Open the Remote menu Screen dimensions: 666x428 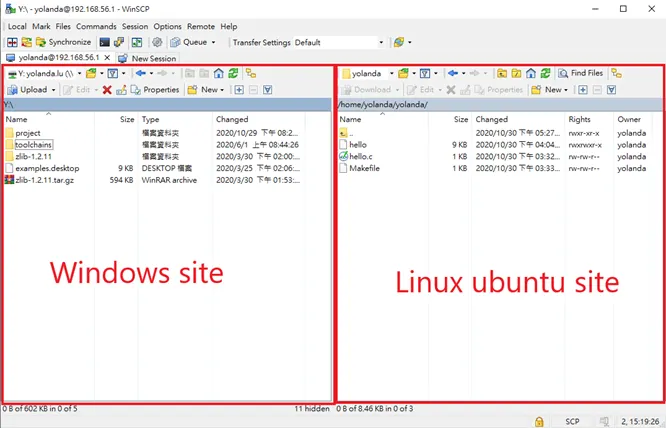pyautogui.click(x=201, y=26)
